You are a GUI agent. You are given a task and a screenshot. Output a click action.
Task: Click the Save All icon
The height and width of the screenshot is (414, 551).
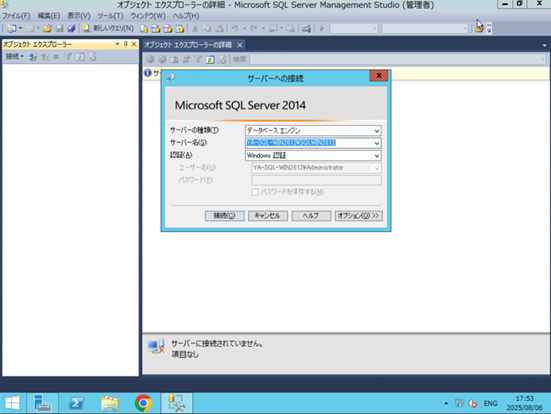point(71,28)
